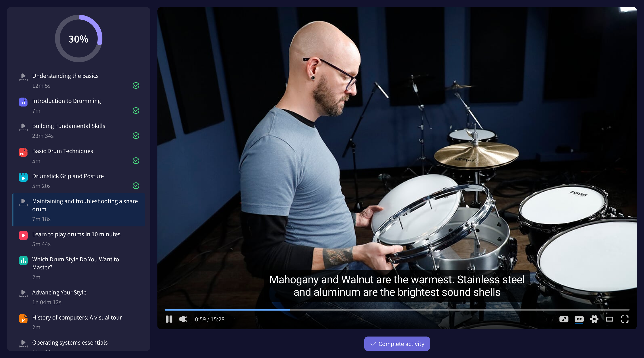Toggle completion checkmark for 'Drumstick Grip and Posture'
Image resolution: width=644 pixels, height=358 pixels.
(x=136, y=186)
